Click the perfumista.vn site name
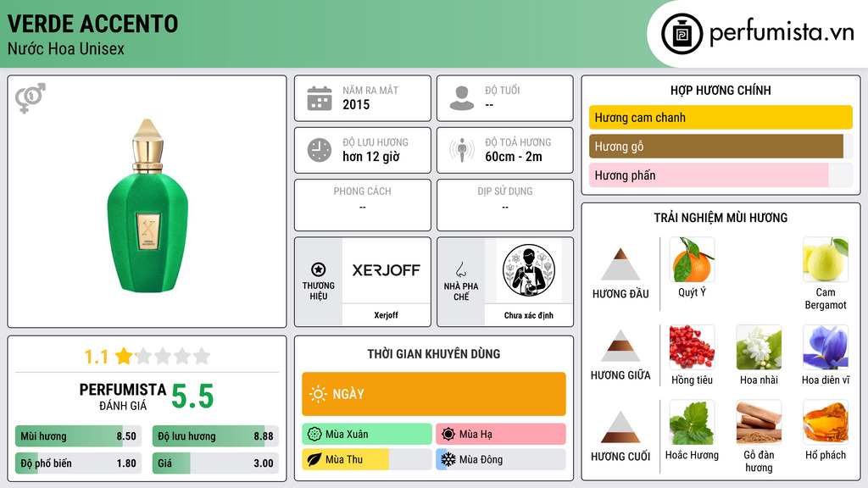The image size is (868, 488). tap(782, 32)
